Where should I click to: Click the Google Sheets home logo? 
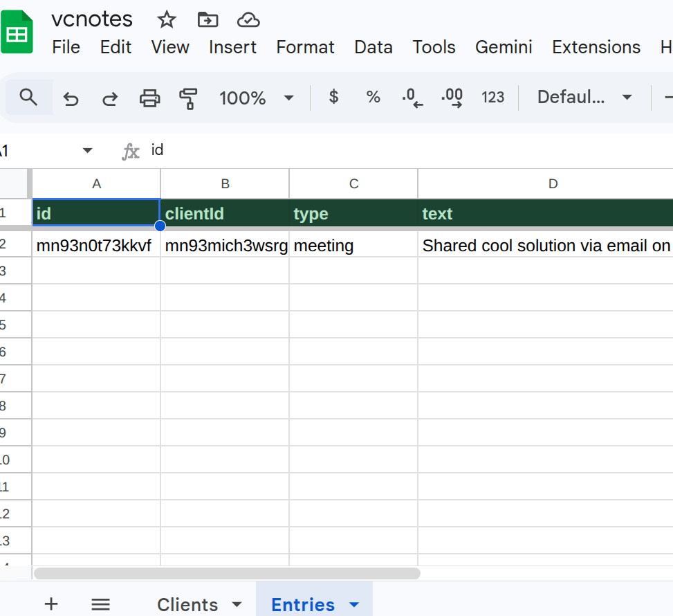pyautogui.click(x=17, y=33)
